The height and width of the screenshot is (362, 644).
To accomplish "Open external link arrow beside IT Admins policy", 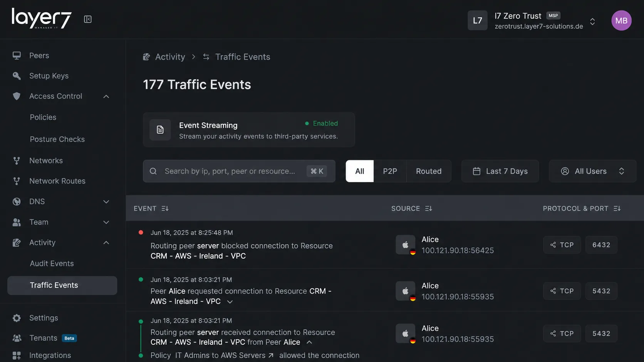I will [x=271, y=355].
